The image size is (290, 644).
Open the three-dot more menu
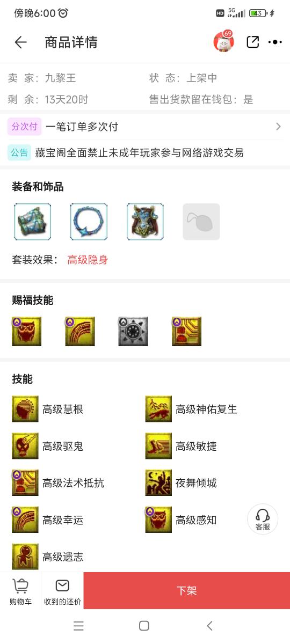275,42
